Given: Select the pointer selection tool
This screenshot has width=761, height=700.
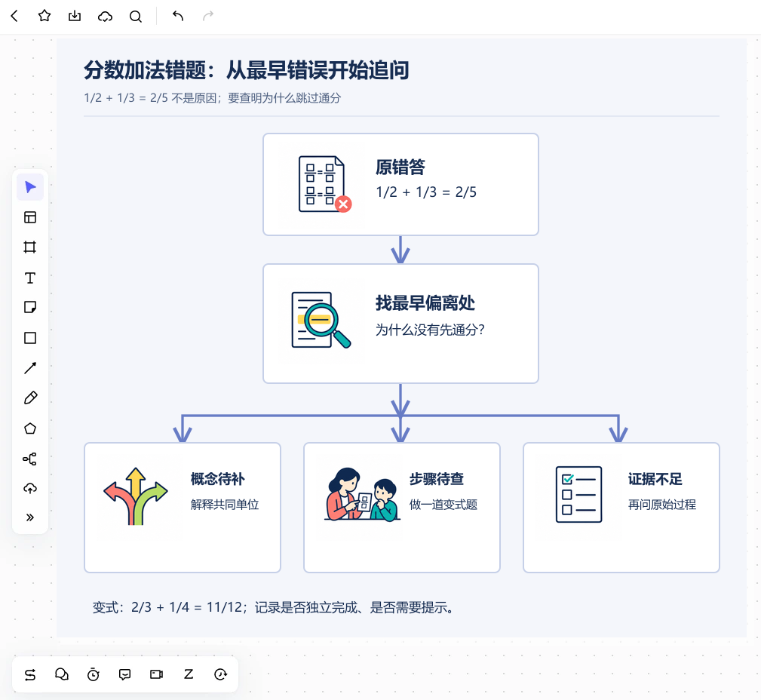Looking at the screenshot, I should 30,187.
